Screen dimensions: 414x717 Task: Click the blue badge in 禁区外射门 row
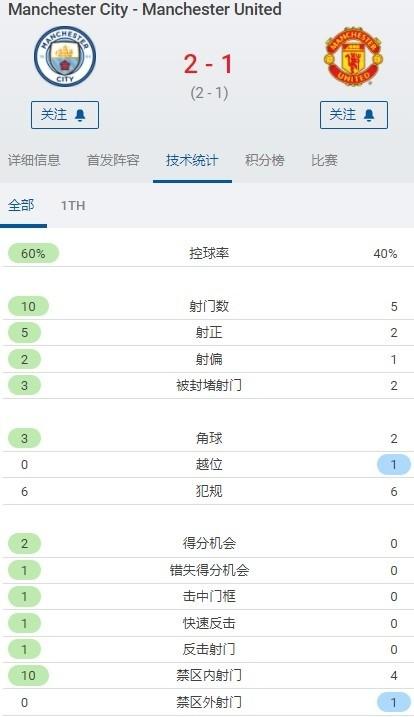pyautogui.click(x=393, y=702)
